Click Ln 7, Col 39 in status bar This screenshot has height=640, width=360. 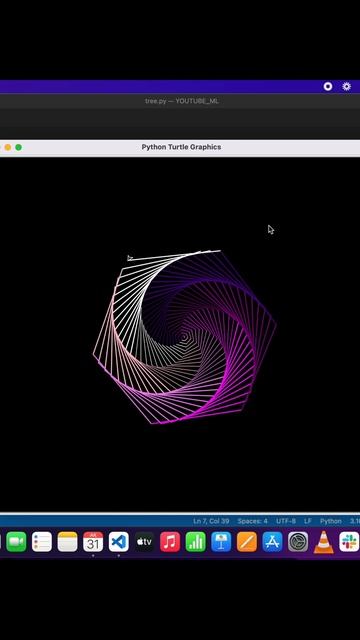pyautogui.click(x=211, y=521)
